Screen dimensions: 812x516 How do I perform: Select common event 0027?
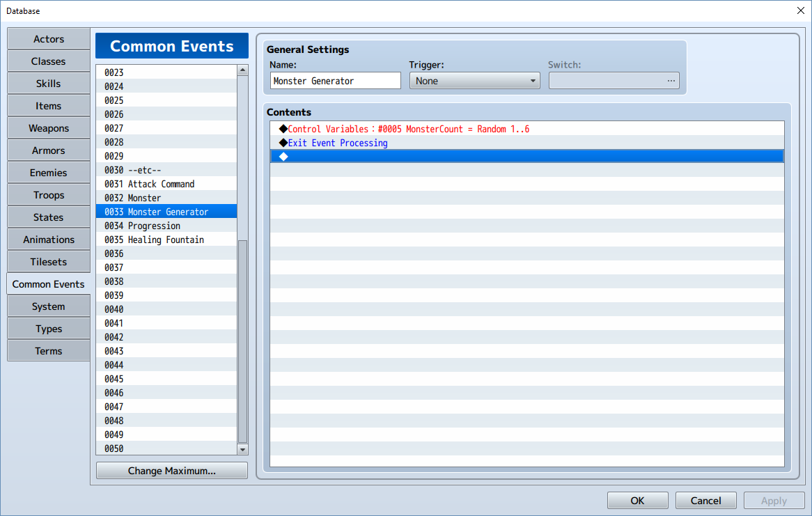pyautogui.click(x=166, y=128)
